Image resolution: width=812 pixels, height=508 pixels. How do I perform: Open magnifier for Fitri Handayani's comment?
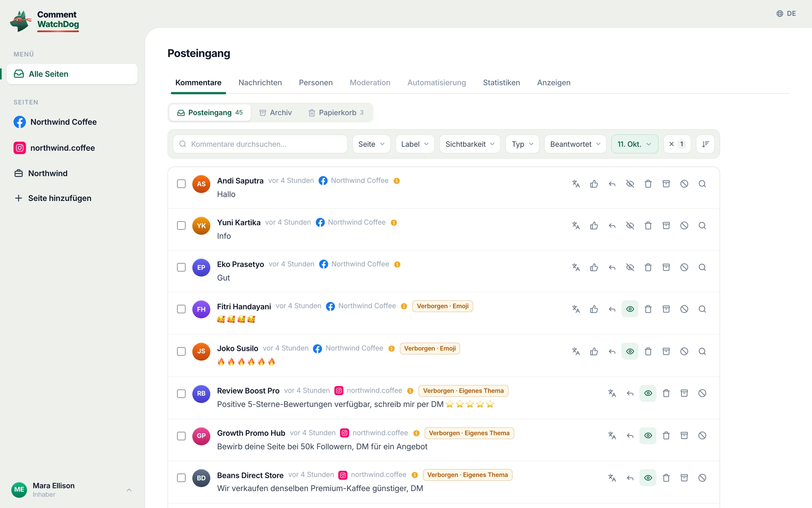point(702,309)
